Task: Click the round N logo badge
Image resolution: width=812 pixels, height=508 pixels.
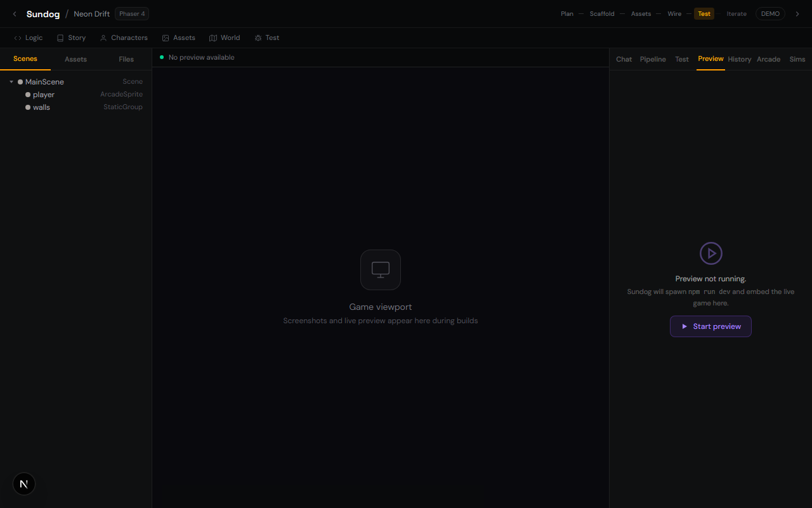Action: click(24, 484)
